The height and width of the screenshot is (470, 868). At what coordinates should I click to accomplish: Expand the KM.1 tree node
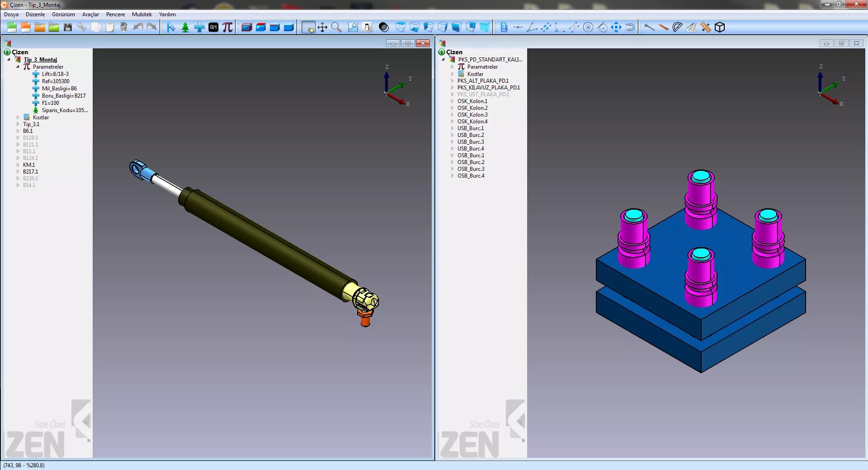pyautogui.click(x=18, y=165)
